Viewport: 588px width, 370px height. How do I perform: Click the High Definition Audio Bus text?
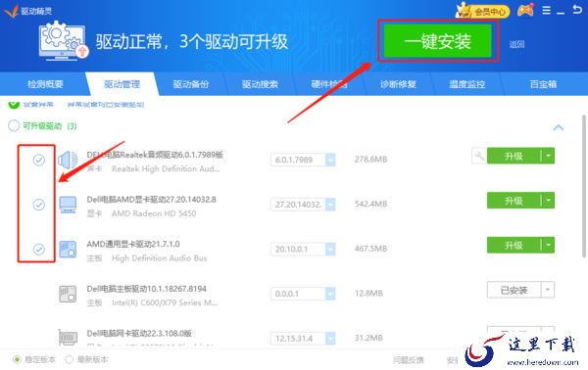[x=160, y=258]
